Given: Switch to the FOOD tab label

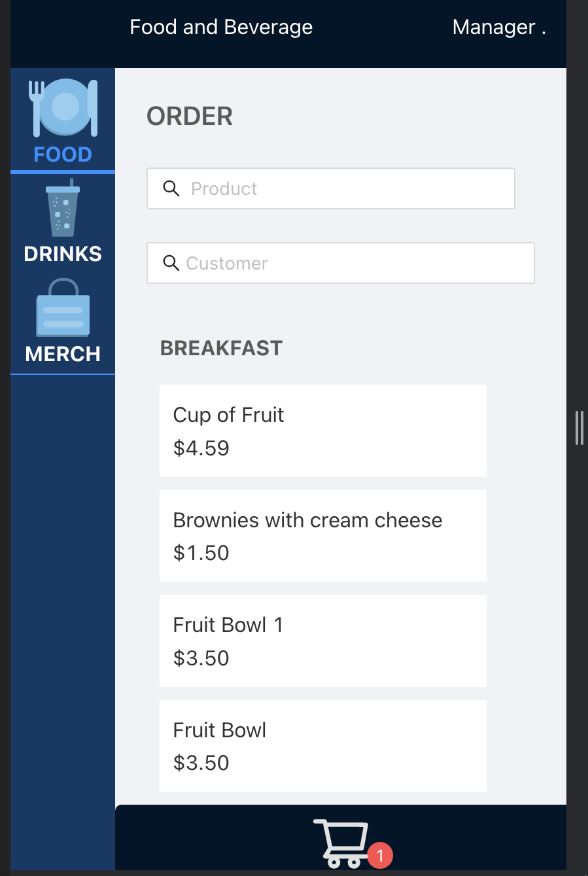Looking at the screenshot, I should click(x=63, y=155).
